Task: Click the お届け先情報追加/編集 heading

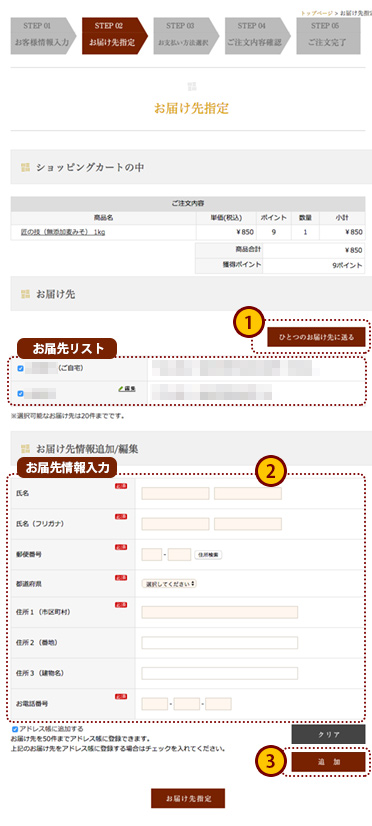Action: 87,449
